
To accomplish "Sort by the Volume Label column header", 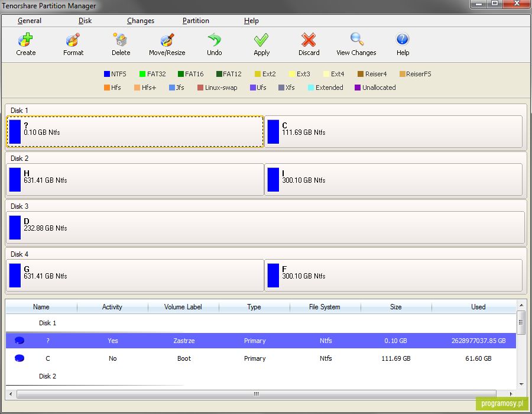I will [183, 307].
